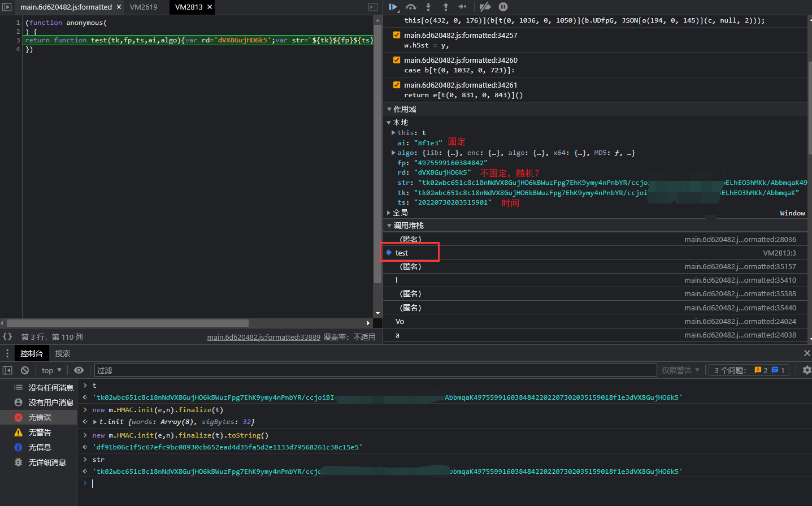812x506 pixels.
Task: Click the Step out of function icon
Action: pos(445,7)
